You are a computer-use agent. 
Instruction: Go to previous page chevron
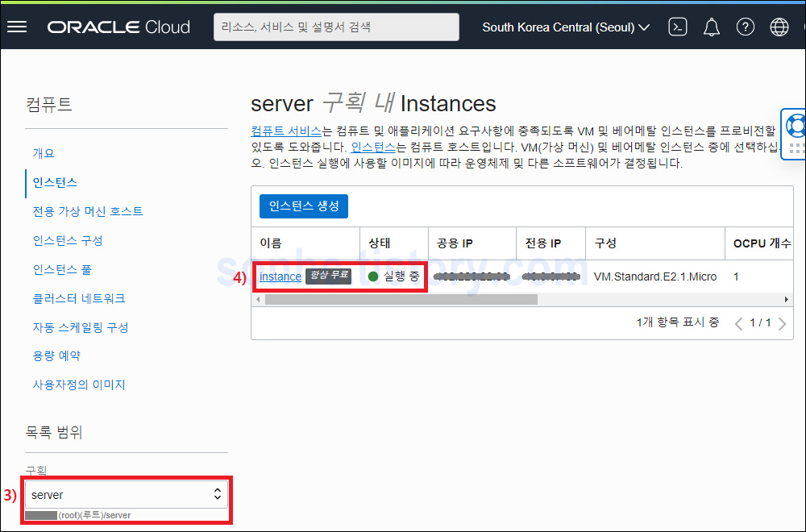click(738, 324)
